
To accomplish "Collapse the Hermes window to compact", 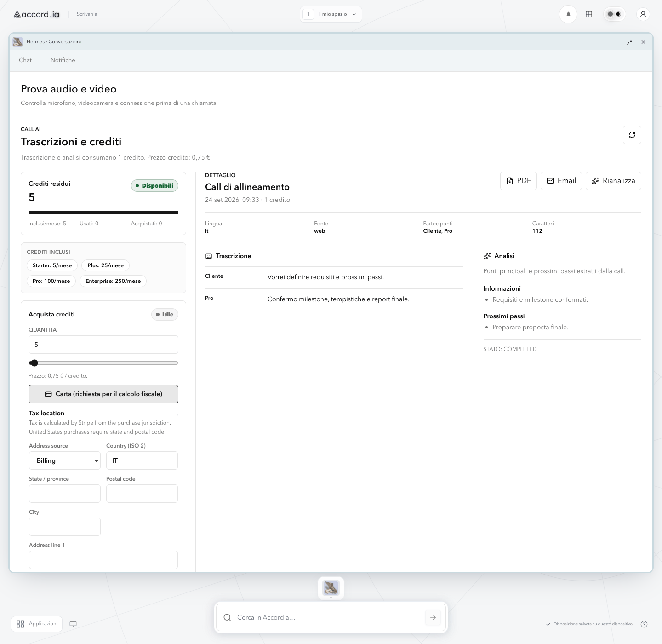I will (629, 42).
